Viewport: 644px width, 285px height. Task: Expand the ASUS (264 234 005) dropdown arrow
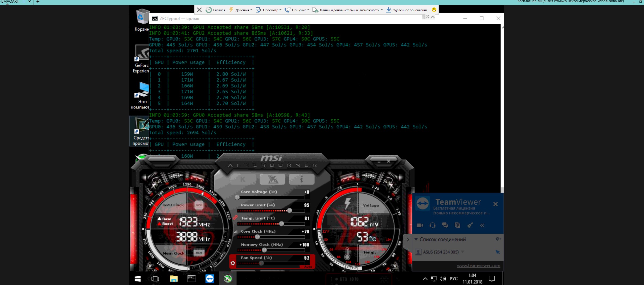pyautogui.click(x=462, y=252)
